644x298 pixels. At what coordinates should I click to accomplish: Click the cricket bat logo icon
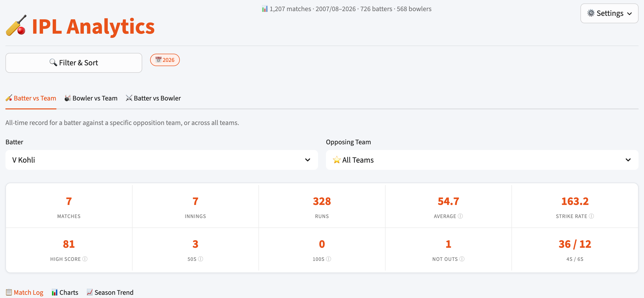coord(16,26)
